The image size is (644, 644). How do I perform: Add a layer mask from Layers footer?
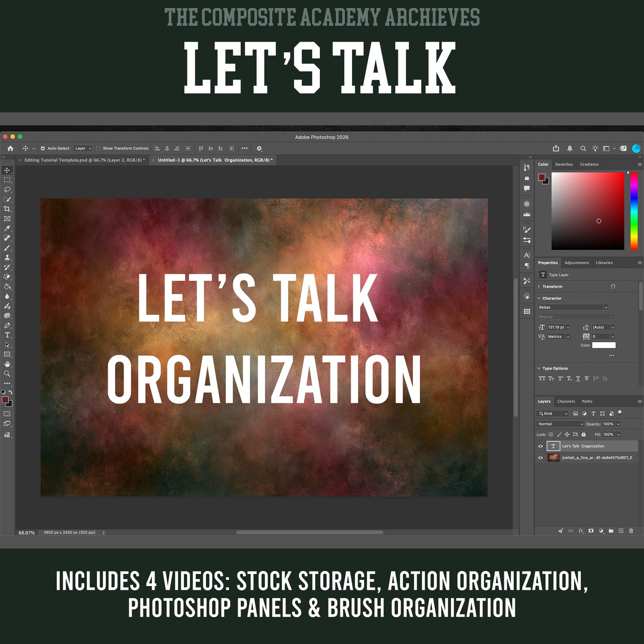pos(591,531)
